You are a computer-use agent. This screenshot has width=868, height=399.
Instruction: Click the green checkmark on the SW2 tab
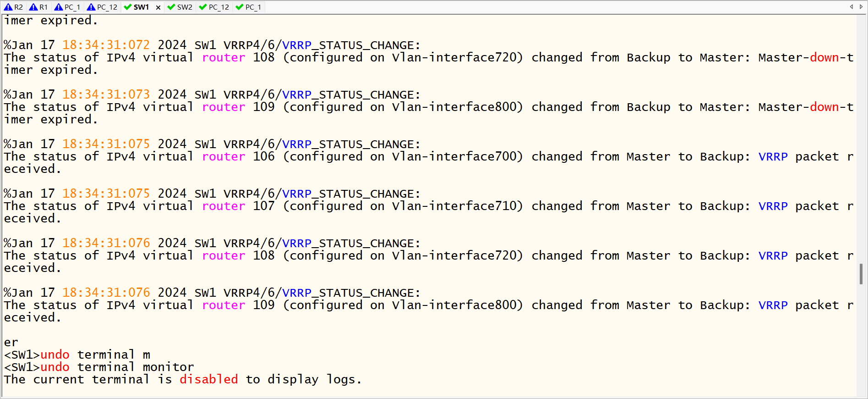coord(171,7)
